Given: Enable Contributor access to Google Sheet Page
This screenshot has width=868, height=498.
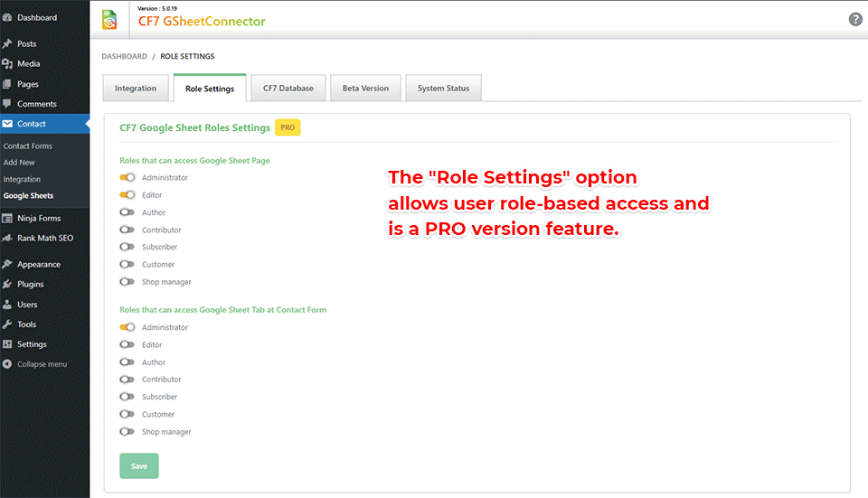Looking at the screenshot, I should coord(127,230).
